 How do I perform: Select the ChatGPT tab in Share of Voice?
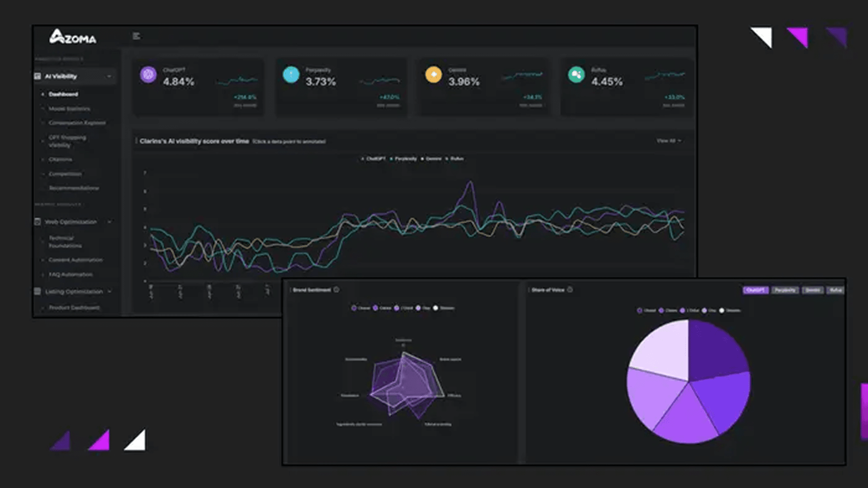click(x=755, y=290)
